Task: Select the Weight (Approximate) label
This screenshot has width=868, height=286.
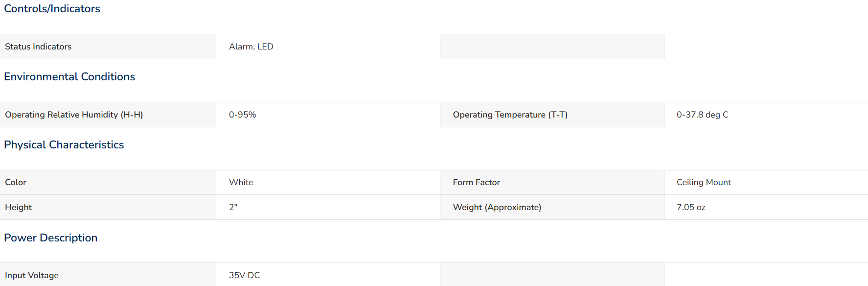Action: 497,207
